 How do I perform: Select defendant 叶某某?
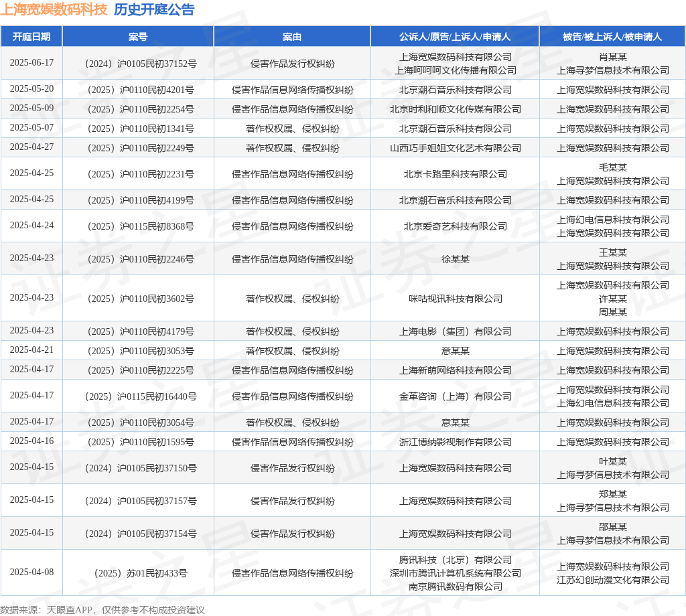(613, 462)
